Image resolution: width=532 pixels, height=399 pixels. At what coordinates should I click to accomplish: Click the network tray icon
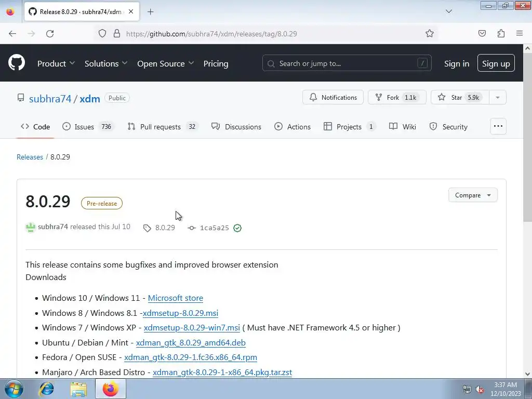(467, 390)
